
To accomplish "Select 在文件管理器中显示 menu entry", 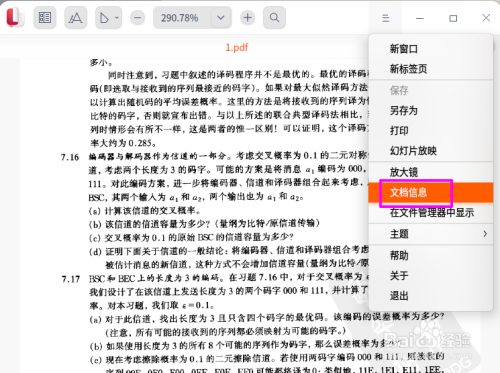I will (x=431, y=212).
